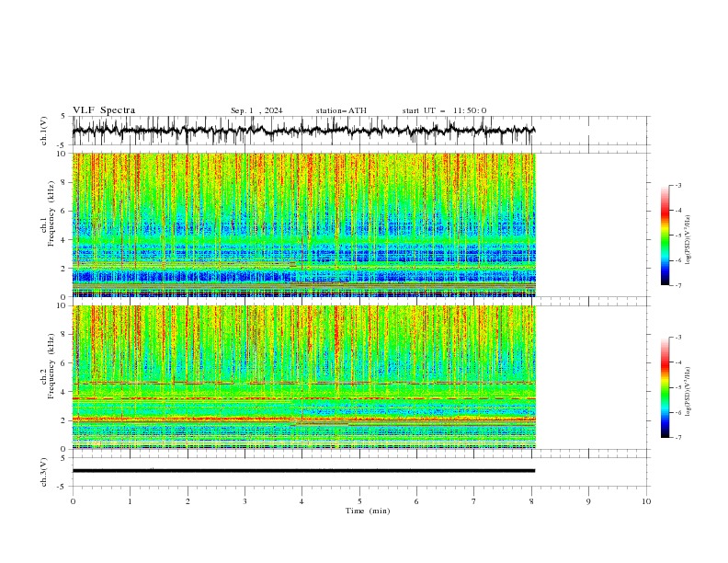Click time axis tick label "1"

pos(130,501)
